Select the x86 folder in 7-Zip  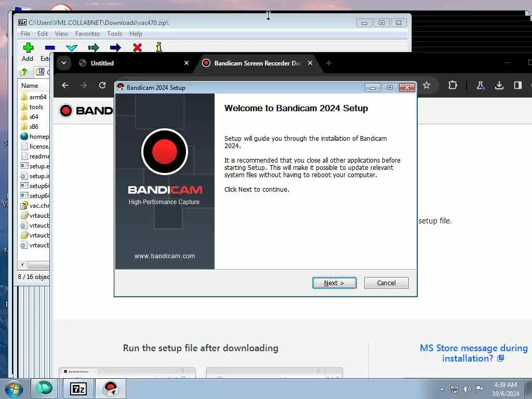coord(30,127)
